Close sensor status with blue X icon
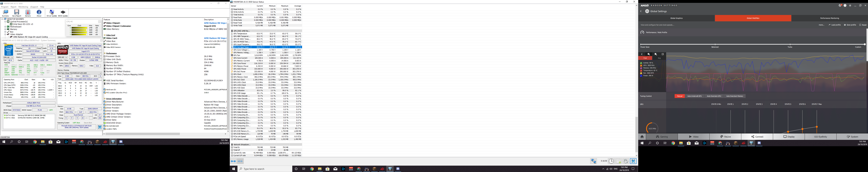Viewport: 868px width, 172px height. coord(633,161)
